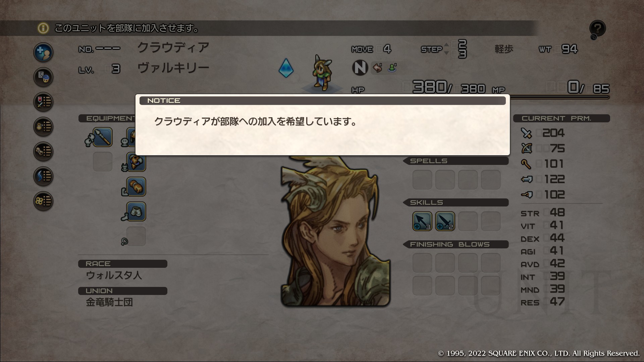Open the help question mark icon

pos(597,29)
